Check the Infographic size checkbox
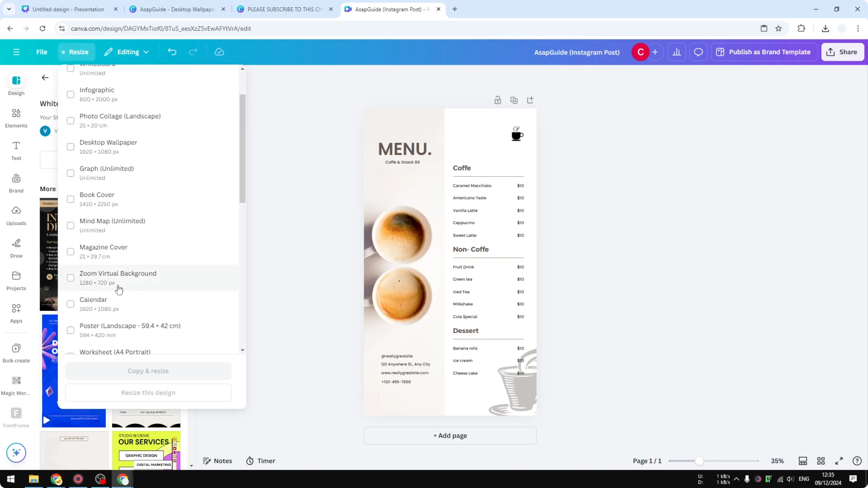The height and width of the screenshot is (488, 868). (71, 94)
